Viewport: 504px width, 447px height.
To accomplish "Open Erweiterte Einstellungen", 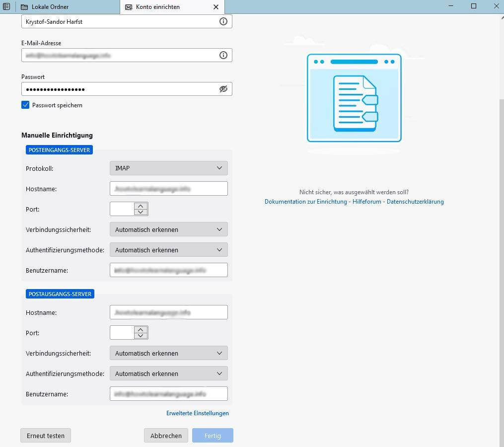I will pyautogui.click(x=197, y=413).
